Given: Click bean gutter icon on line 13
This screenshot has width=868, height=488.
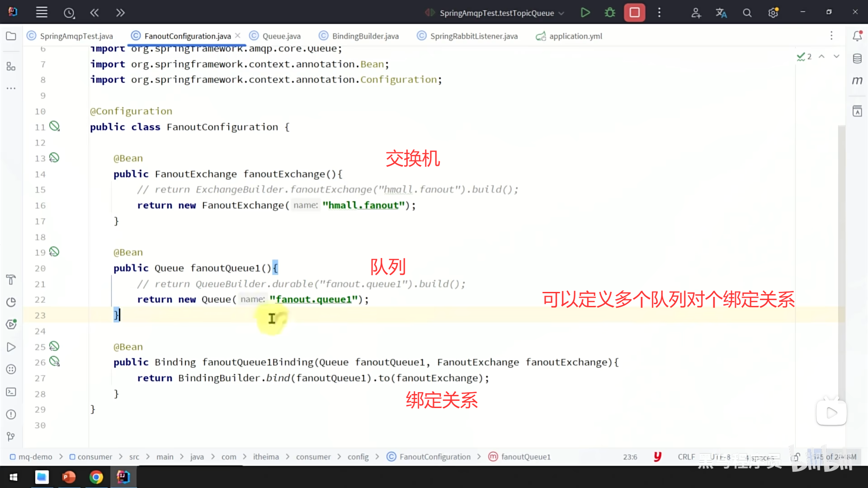Looking at the screenshot, I should 54,158.
